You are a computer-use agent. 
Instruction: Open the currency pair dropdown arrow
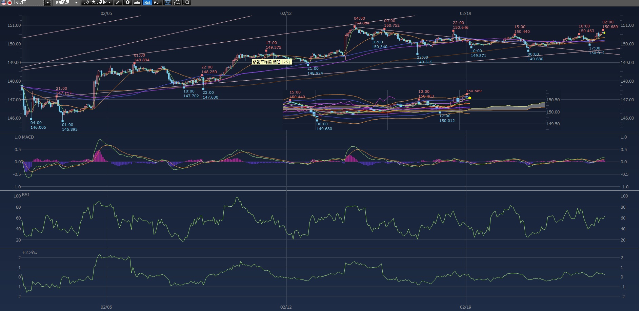point(47,3)
